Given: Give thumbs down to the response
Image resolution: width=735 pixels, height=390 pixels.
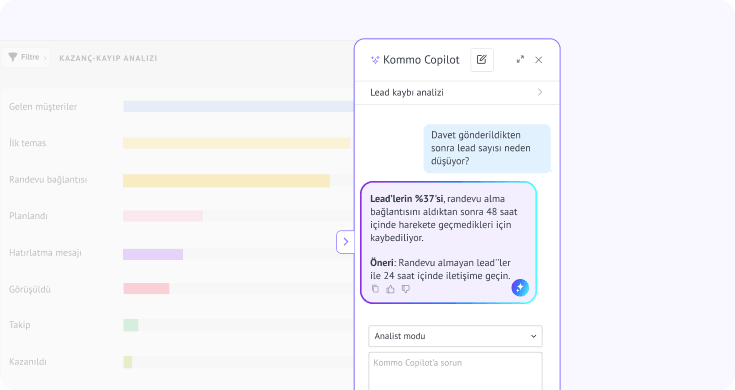Looking at the screenshot, I should point(406,289).
